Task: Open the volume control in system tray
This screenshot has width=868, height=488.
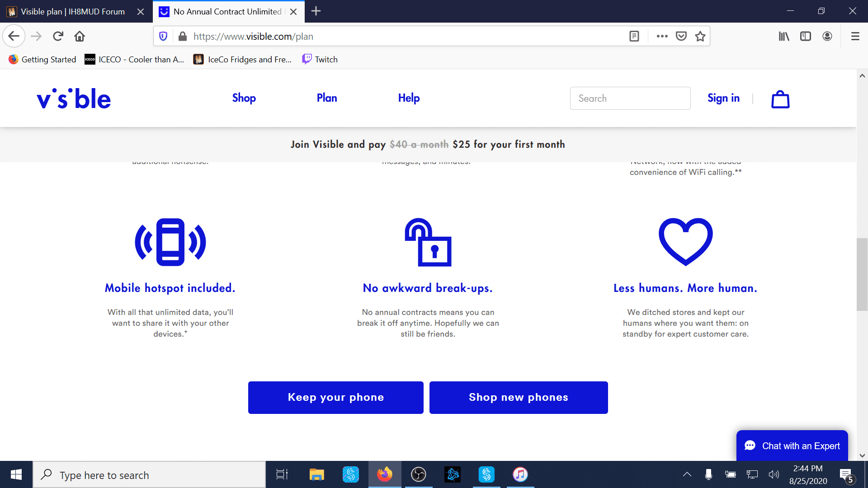Action: 774,474
